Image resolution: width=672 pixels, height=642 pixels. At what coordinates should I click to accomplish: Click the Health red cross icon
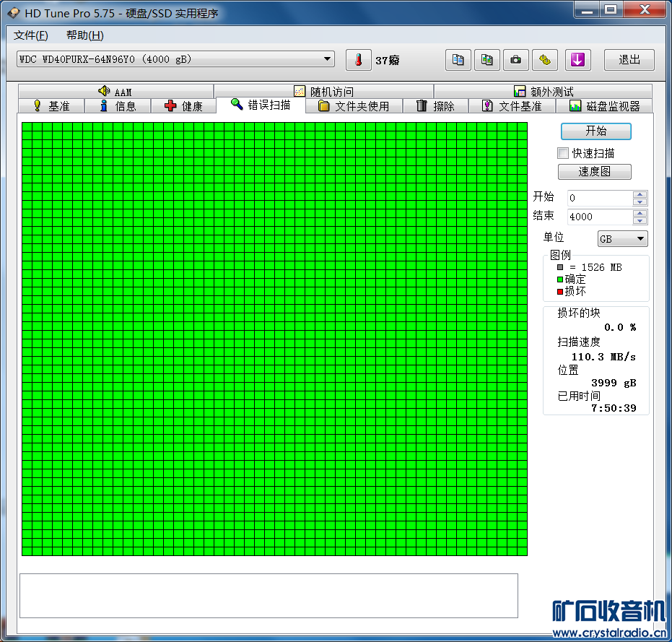[x=170, y=105]
